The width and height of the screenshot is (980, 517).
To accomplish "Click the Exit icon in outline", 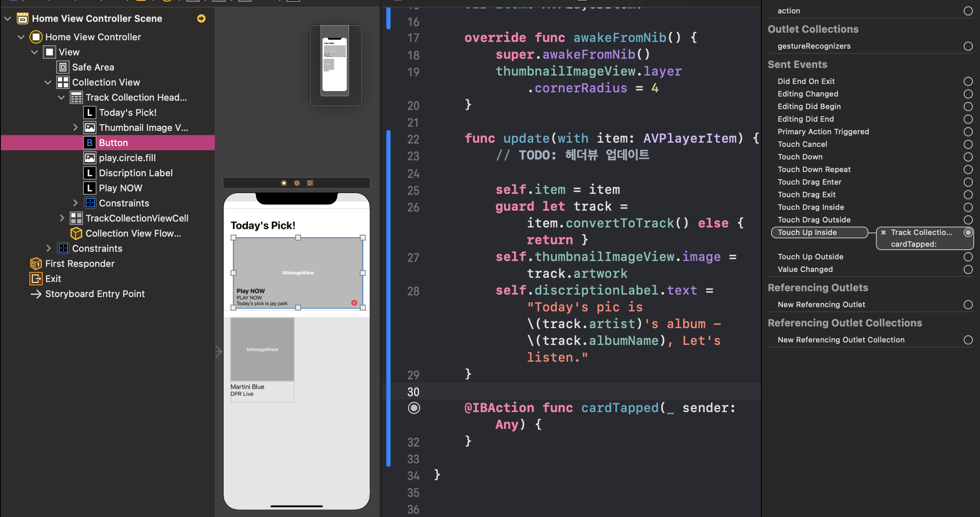I will point(36,279).
